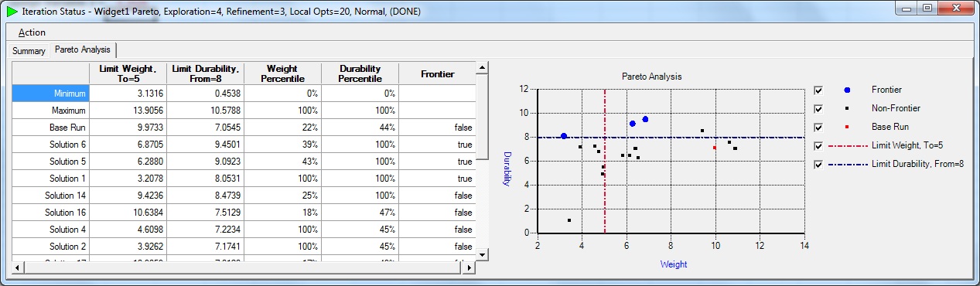Click cell value 8.0531 for Solution 1

(205, 178)
